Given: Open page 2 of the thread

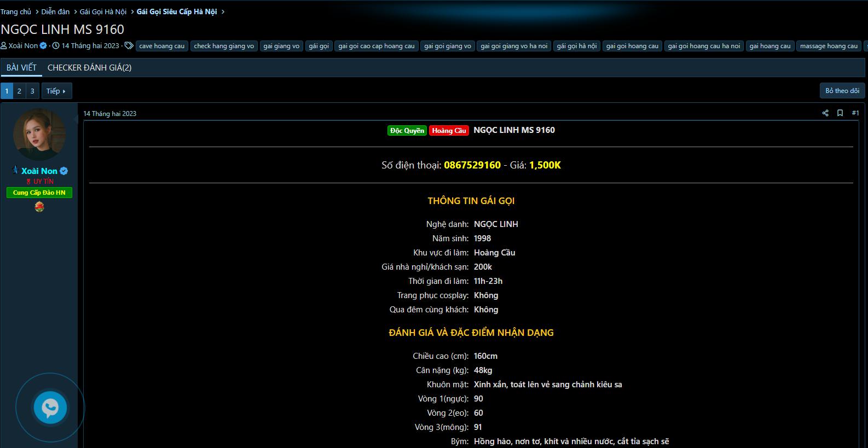Looking at the screenshot, I should click(x=19, y=91).
